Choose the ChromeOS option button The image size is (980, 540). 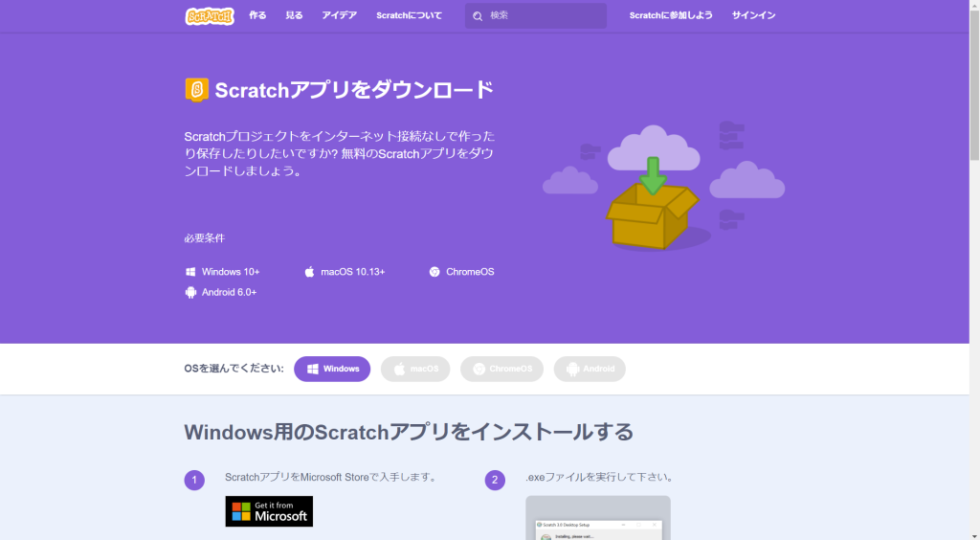(501, 369)
